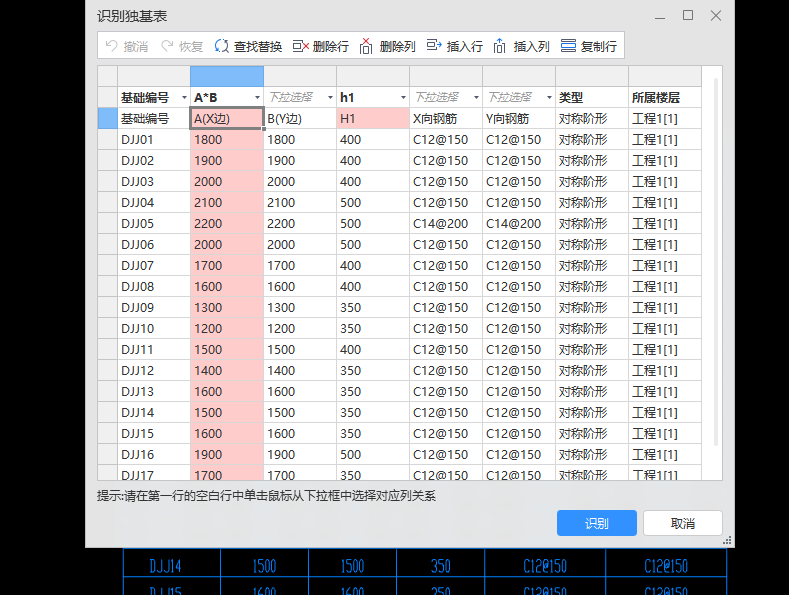This screenshot has width=789, height=595.
Task: Select the Y向钢筋 cell
Action: (519, 118)
